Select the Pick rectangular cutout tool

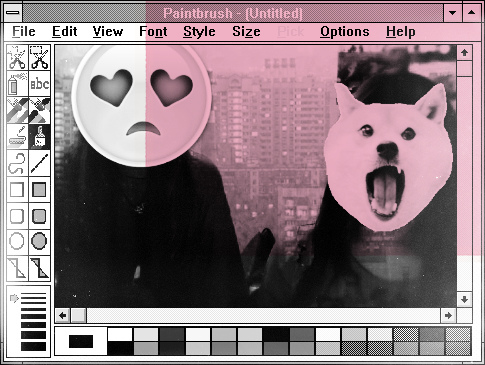(x=40, y=58)
